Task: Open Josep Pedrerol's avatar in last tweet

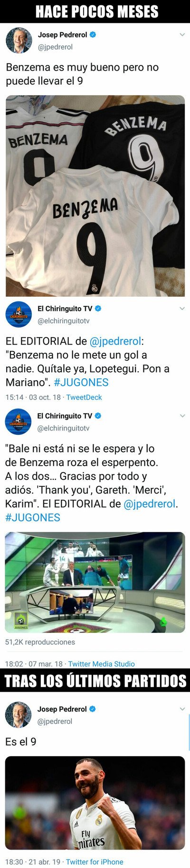Action: [x=19, y=714]
